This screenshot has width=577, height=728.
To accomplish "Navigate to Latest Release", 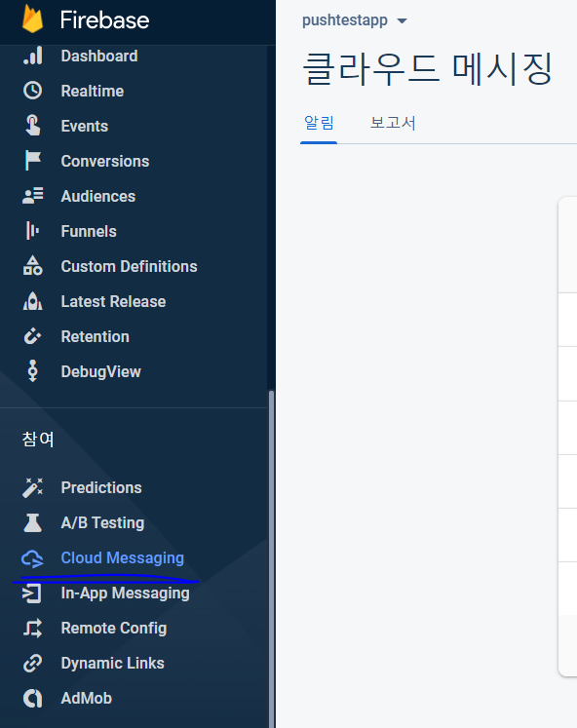I will point(113,301).
